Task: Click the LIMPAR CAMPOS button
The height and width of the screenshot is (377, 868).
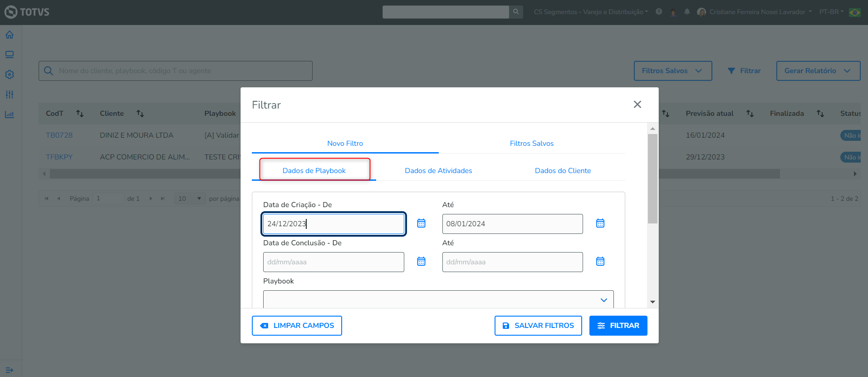Action: (297, 326)
